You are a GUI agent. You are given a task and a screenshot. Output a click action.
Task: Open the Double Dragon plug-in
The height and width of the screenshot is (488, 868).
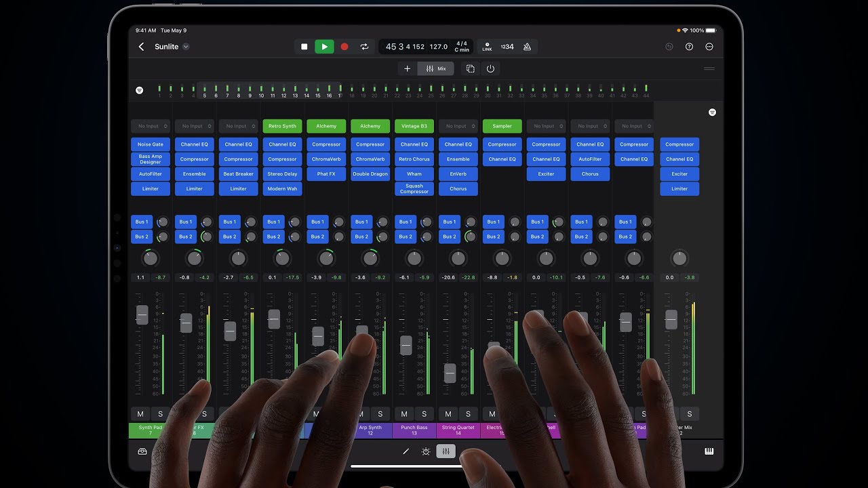[x=370, y=174]
